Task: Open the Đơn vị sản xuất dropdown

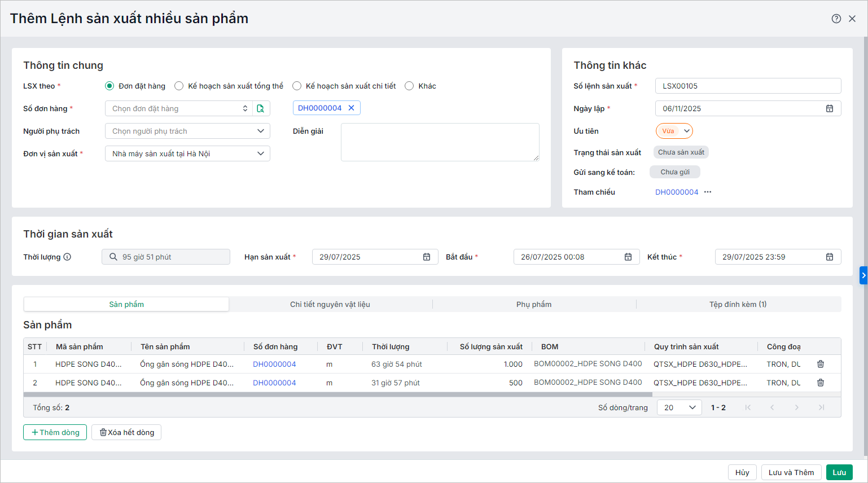Action: (x=260, y=153)
